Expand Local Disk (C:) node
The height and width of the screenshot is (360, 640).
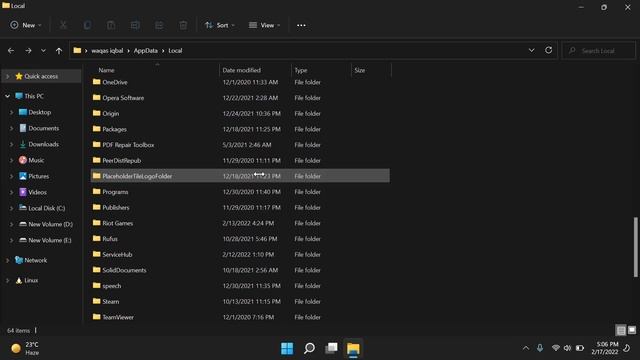point(11,208)
